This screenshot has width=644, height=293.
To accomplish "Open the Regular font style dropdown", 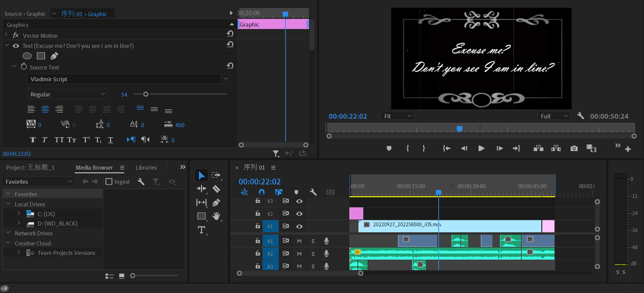I will pos(67,94).
